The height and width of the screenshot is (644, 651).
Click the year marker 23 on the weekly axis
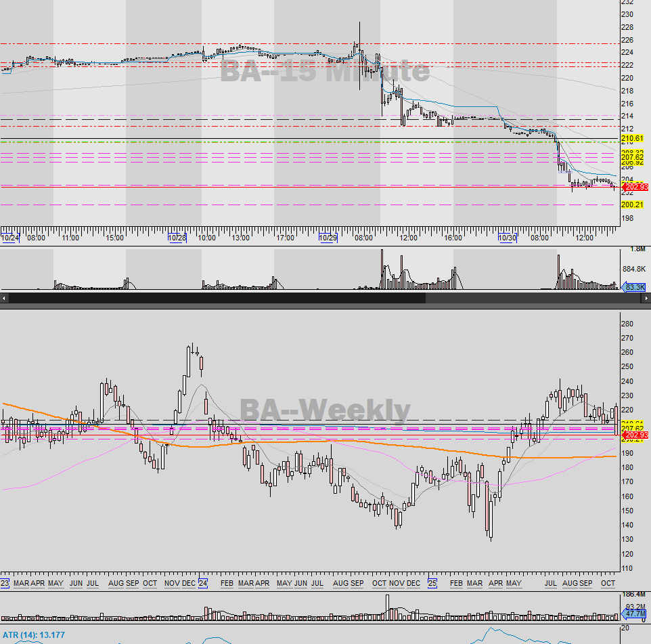[x=5, y=583]
